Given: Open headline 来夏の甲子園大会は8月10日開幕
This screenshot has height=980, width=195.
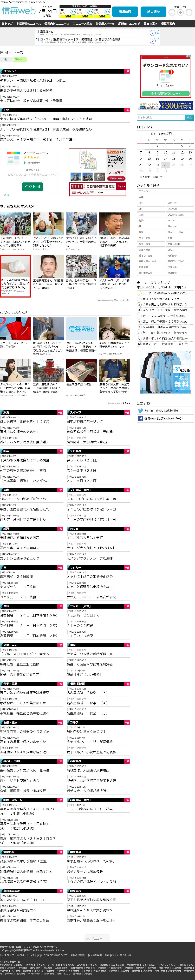Looking at the screenshot, I should [x=27, y=91].
